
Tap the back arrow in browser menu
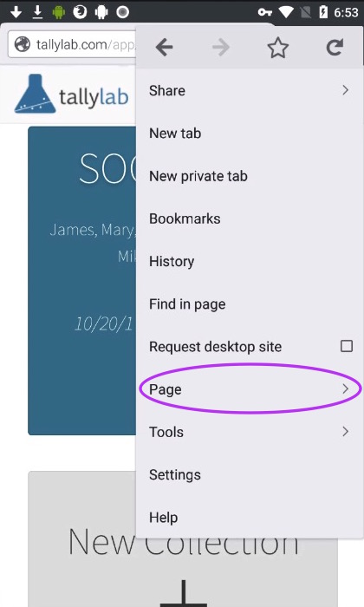pyautogui.click(x=164, y=48)
